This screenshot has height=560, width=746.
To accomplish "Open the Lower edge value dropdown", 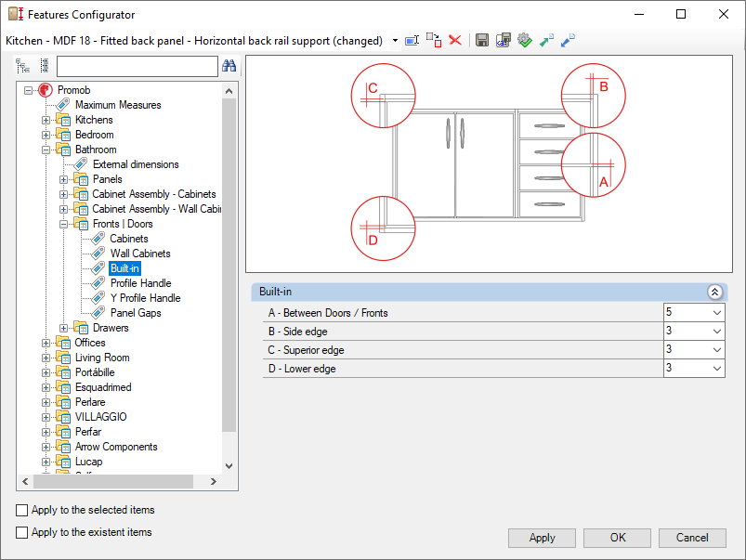I will pyautogui.click(x=717, y=369).
